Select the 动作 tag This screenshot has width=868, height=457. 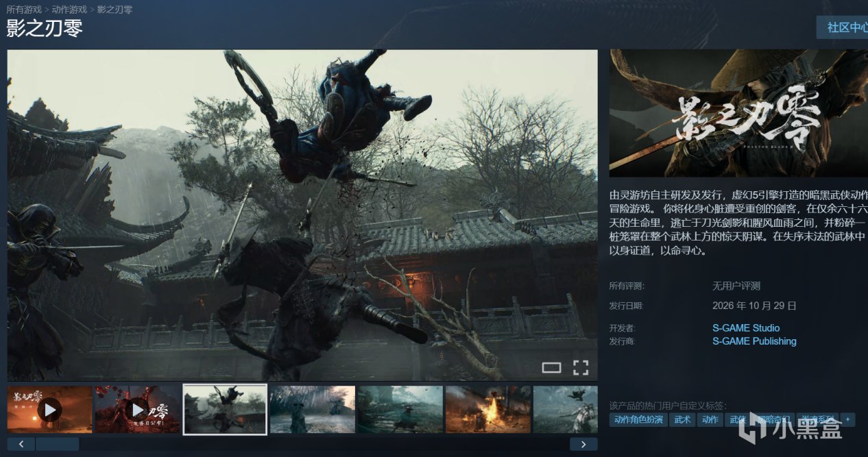(x=710, y=419)
